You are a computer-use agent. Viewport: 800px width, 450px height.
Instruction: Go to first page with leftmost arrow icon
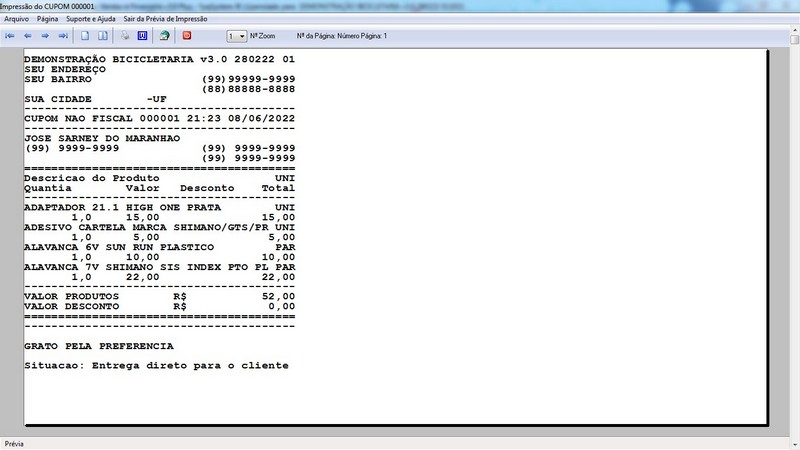click(x=10, y=36)
